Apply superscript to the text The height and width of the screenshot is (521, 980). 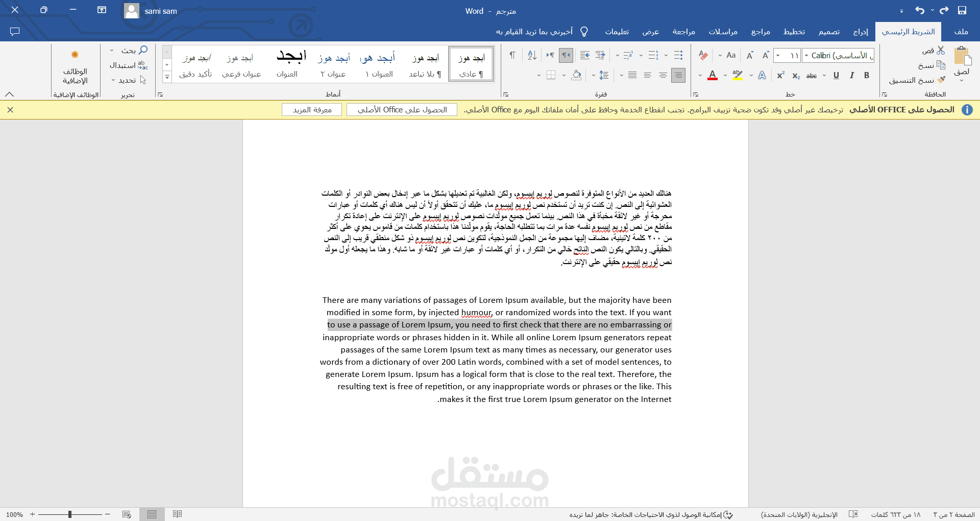point(780,75)
